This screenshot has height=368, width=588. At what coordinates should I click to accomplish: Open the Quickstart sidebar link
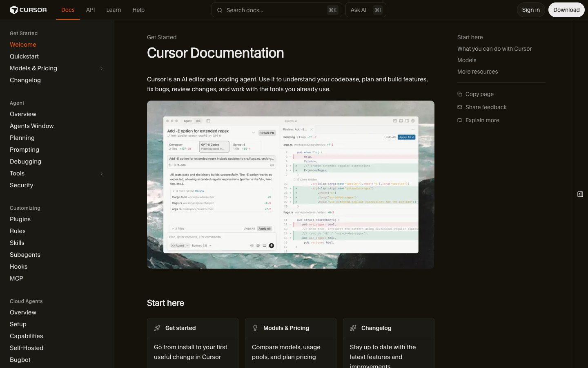tap(24, 56)
